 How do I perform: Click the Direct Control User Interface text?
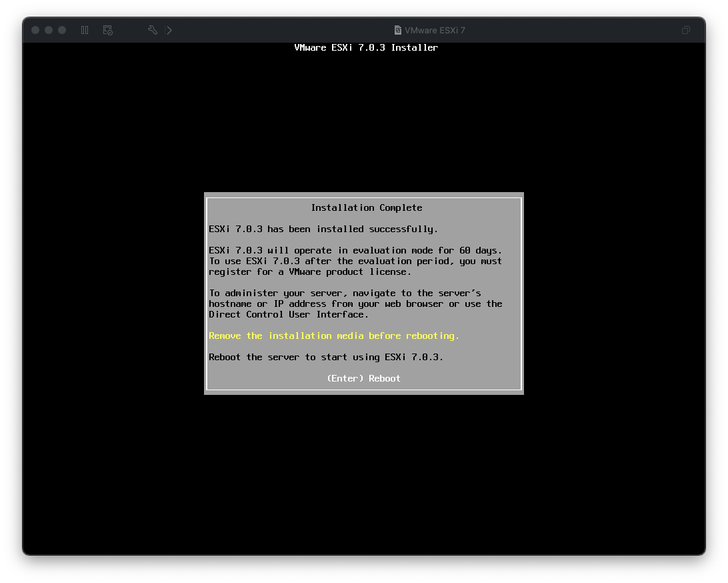288,314
